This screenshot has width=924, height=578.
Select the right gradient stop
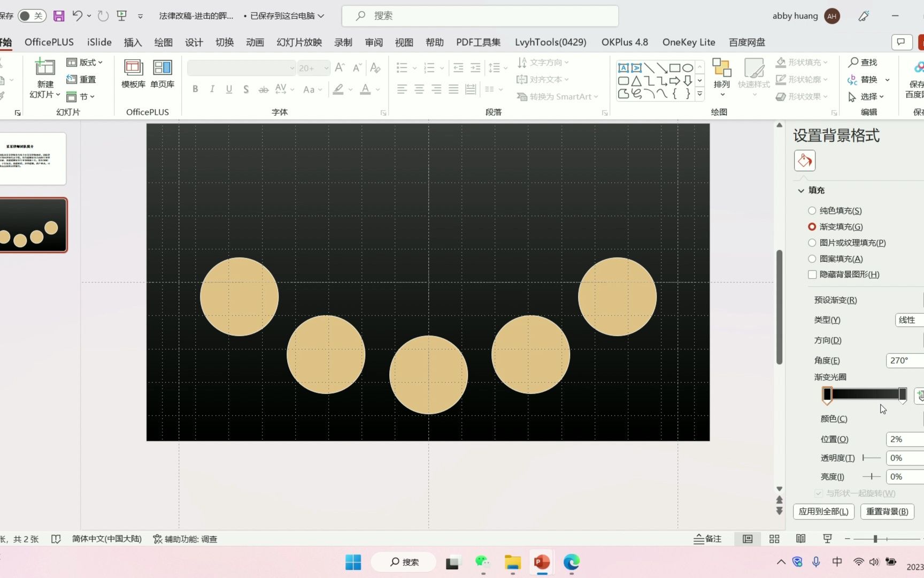tap(903, 395)
